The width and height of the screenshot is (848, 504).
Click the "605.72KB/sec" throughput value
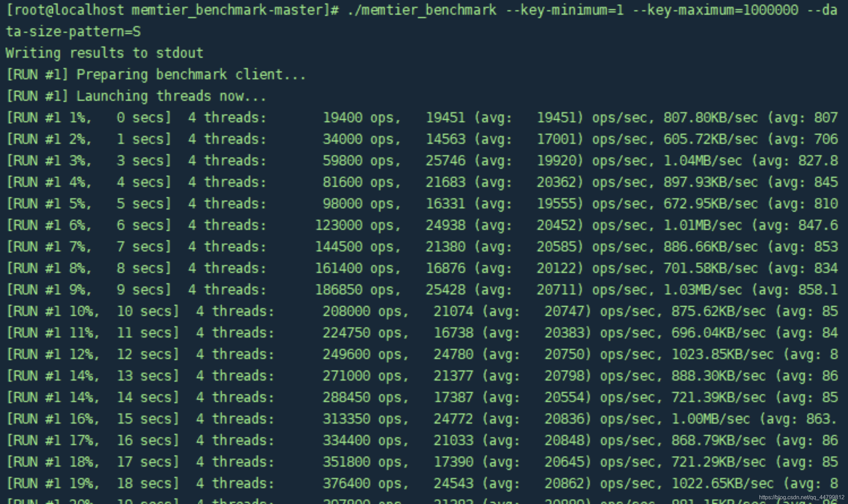pos(711,139)
